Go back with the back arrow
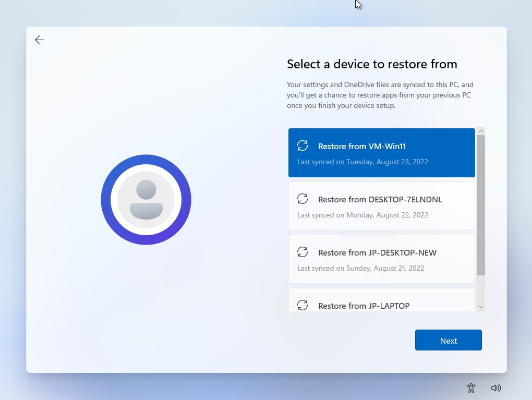 coord(40,40)
